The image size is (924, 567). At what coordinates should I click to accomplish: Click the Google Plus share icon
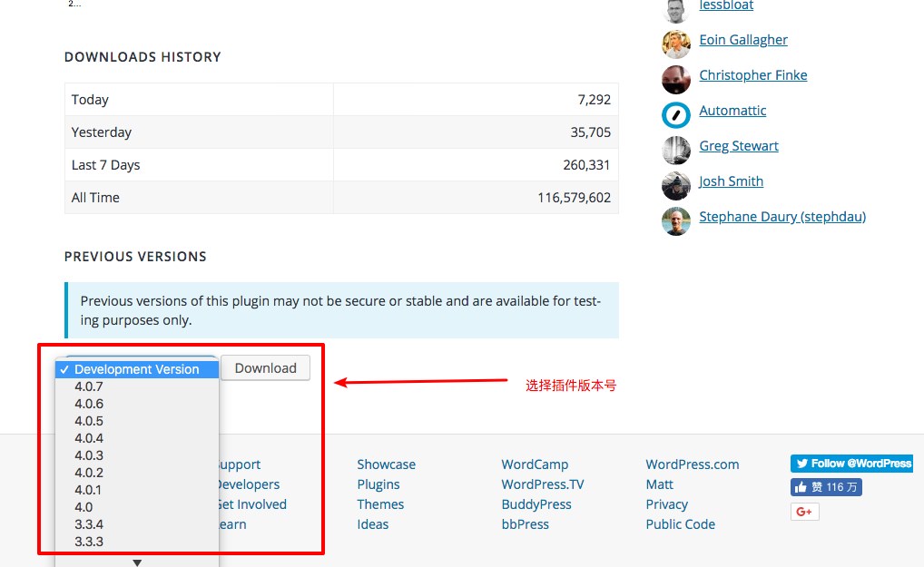tap(804, 512)
